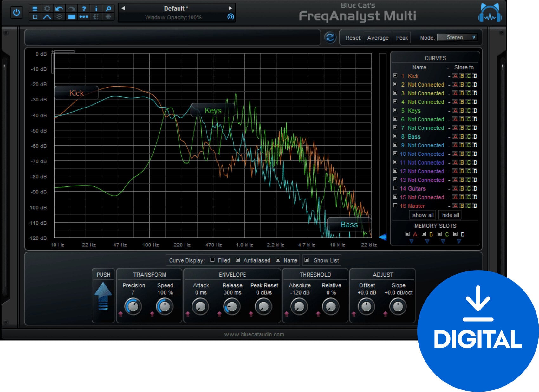The width and height of the screenshot is (539, 392).
Task: Open the plugin settings gear icon
Action: tap(47, 9)
